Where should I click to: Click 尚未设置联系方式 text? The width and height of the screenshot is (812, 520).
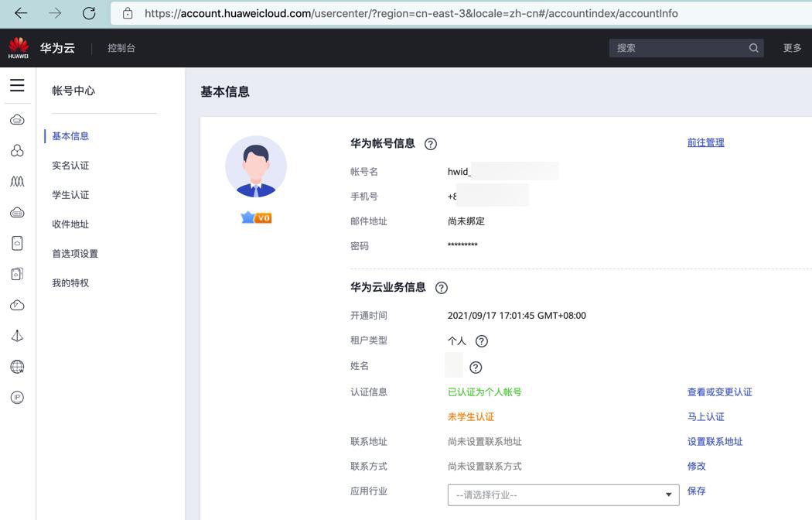(x=484, y=466)
